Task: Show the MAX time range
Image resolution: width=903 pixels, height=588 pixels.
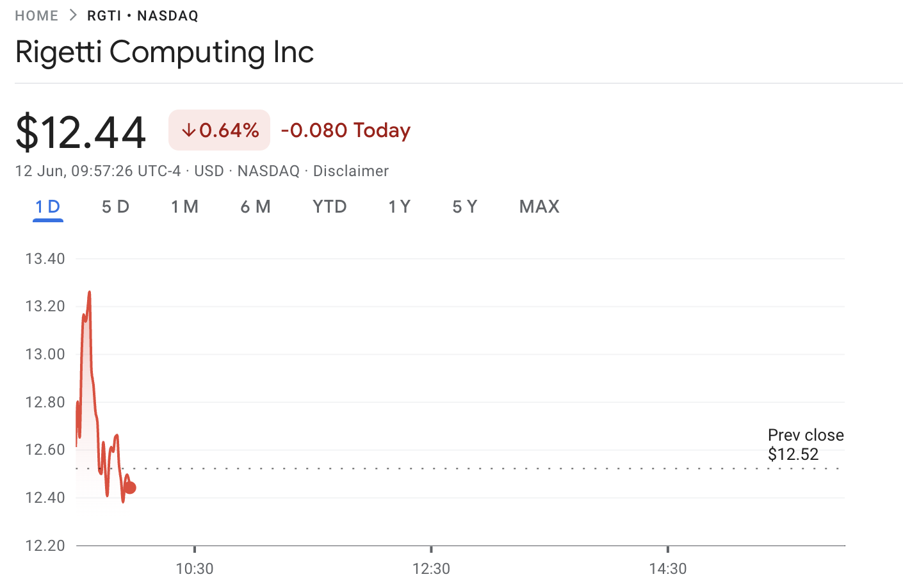Action: pos(539,207)
